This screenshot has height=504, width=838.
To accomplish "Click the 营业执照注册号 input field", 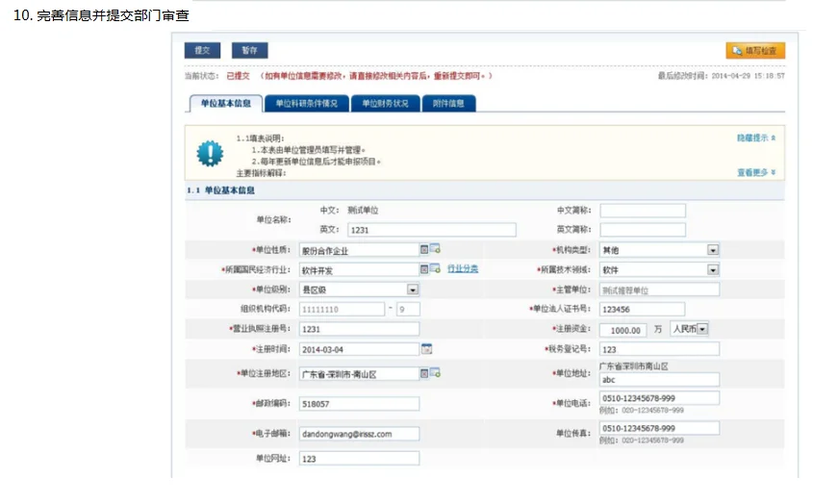I will [359, 329].
